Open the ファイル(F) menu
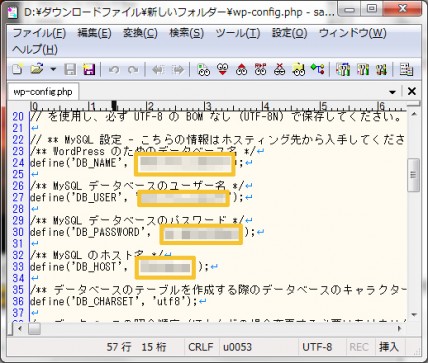428x363 pixels. (39, 33)
